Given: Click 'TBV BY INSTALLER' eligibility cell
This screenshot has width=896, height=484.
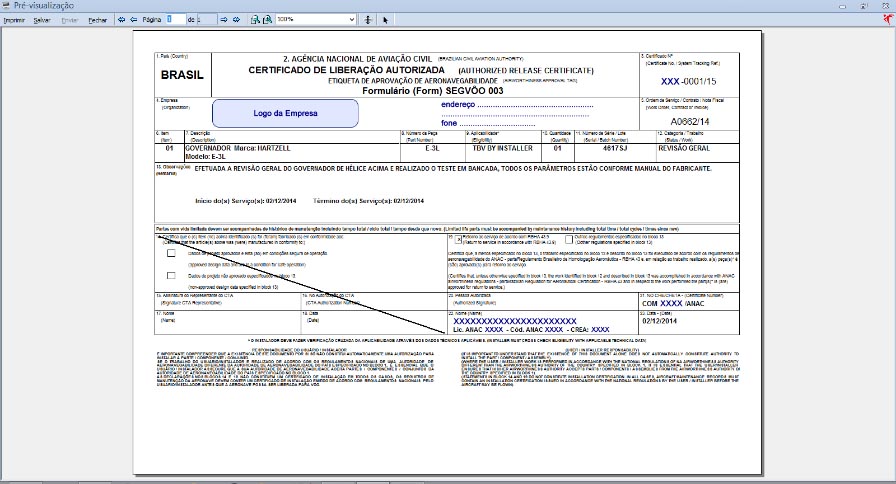Looking at the screenshot, I should [x=502, y=148].
